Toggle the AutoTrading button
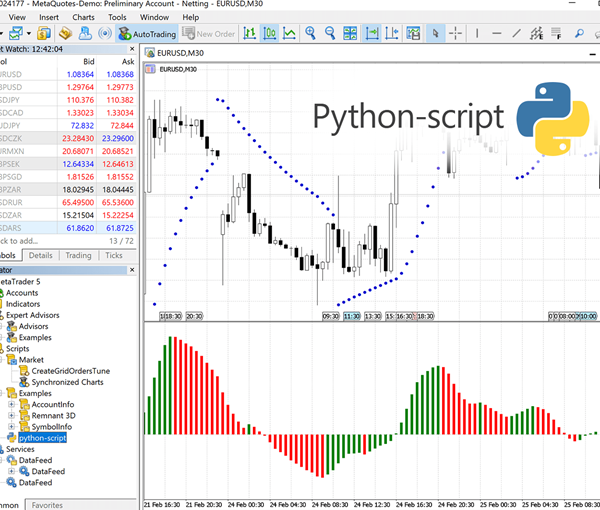The width and height of the screenshot is (600, 510). pos(147,33)
